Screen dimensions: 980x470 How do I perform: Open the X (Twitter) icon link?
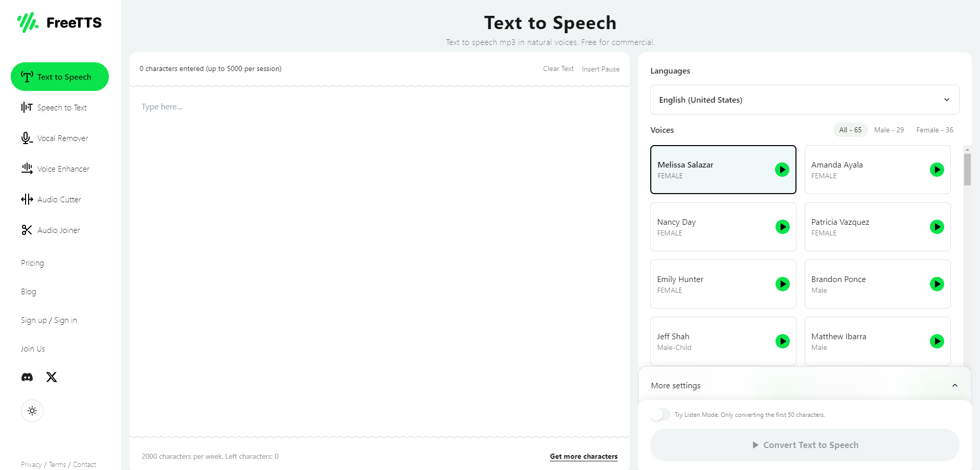[x=52, y=377]
